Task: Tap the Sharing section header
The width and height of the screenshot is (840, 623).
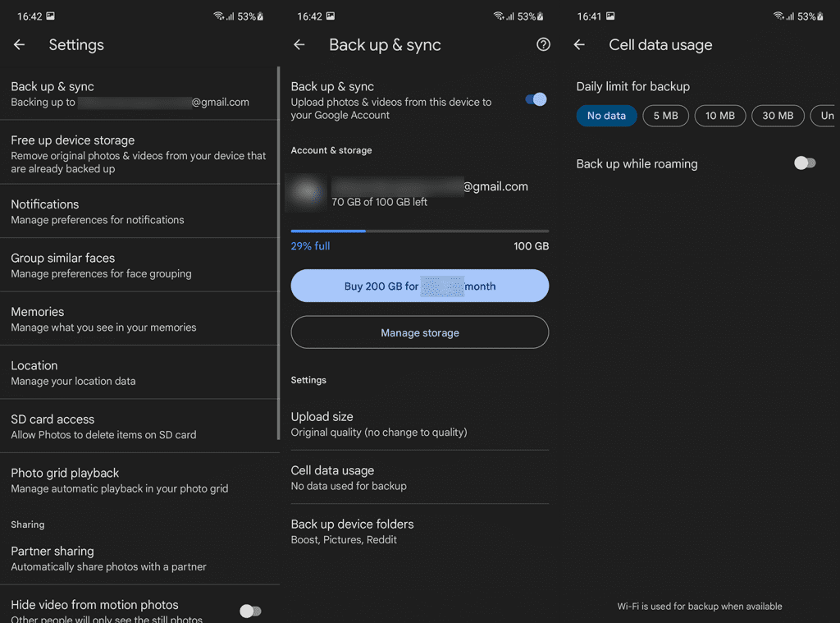Action: [x=27, y=525]
